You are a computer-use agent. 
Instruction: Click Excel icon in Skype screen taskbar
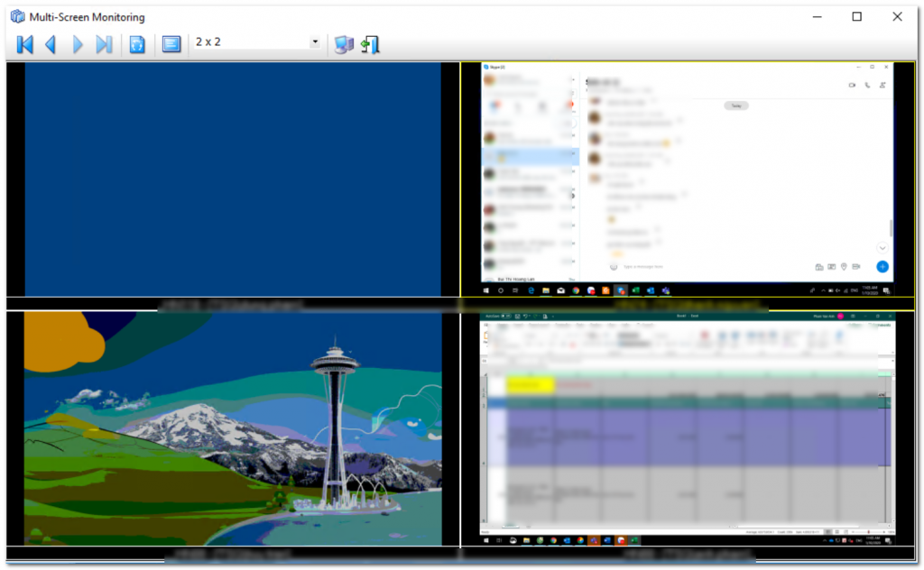[x=636, y=290]
